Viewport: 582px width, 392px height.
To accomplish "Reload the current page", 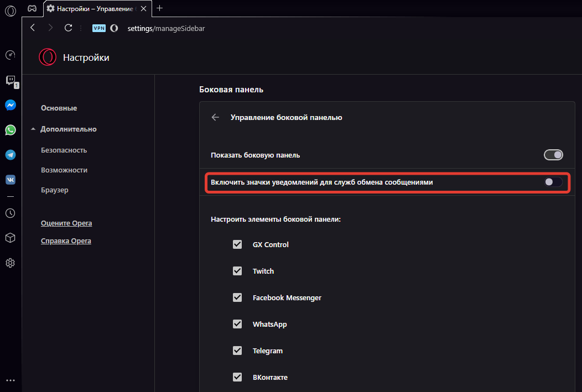I will pyautogui.click(x=68, y=28).
